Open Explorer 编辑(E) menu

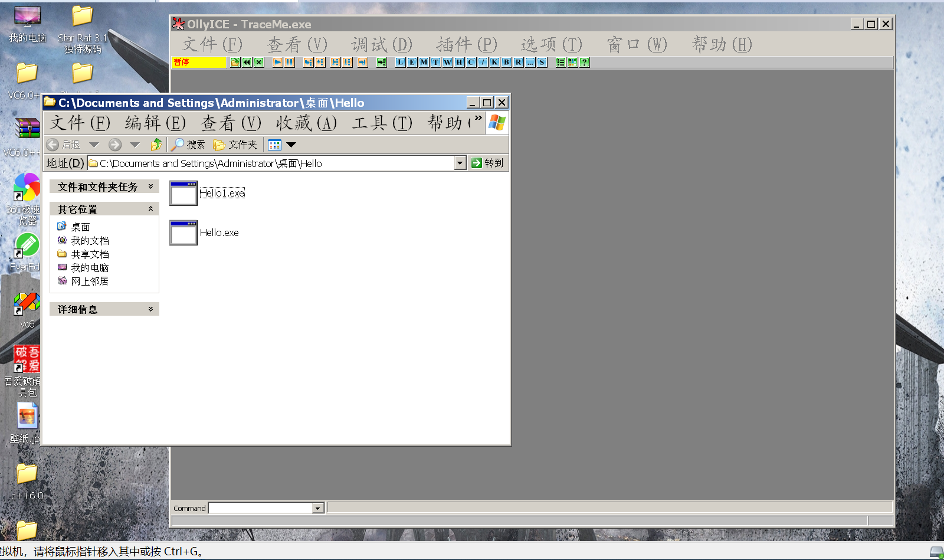tap(155, 123)
